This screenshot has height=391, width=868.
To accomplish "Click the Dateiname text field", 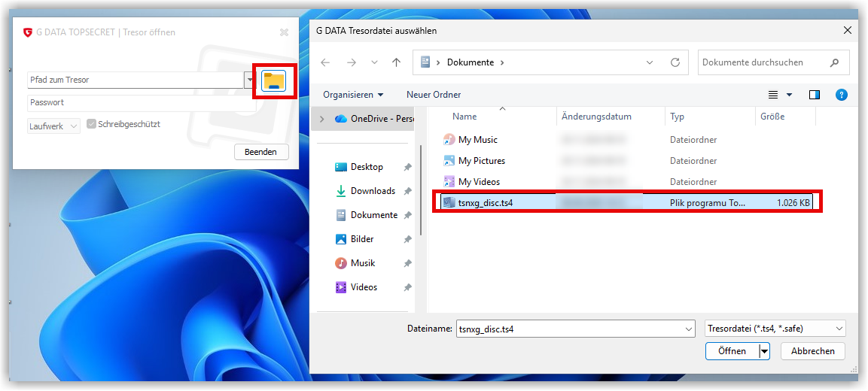I will 570,329.
